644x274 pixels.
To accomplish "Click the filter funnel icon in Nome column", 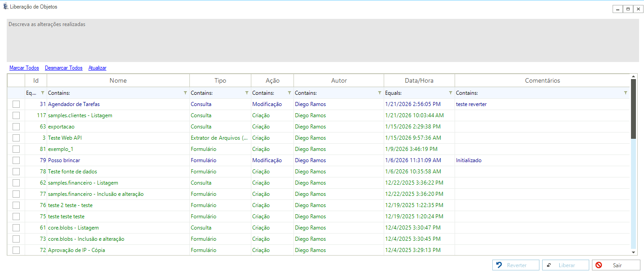I will [x=185, y=93].
